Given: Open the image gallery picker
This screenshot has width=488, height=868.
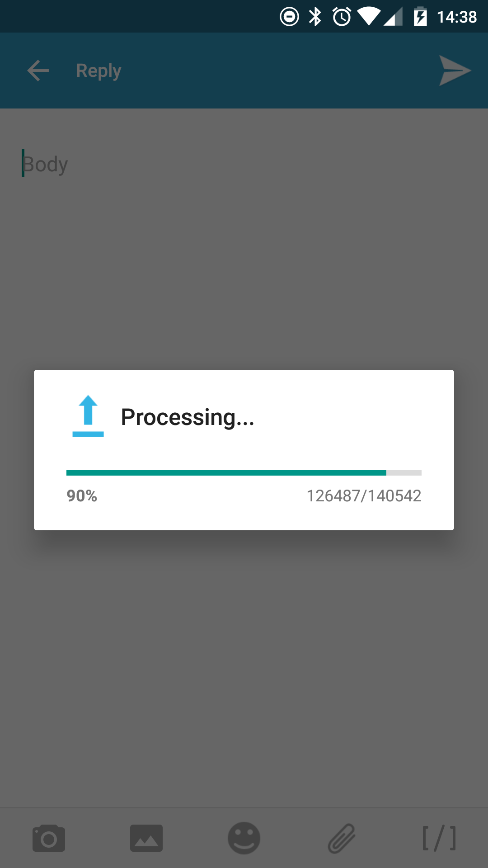Looking at the screenshot, I should point(146,838).
